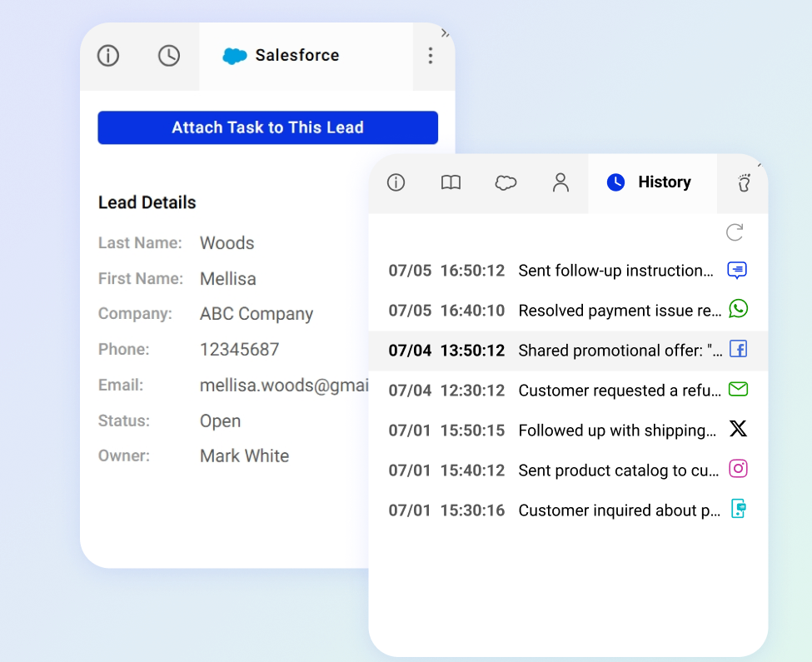Open the cloud icon tab in History panel
This screenshot has width=812, height=662.
(506, 182)
